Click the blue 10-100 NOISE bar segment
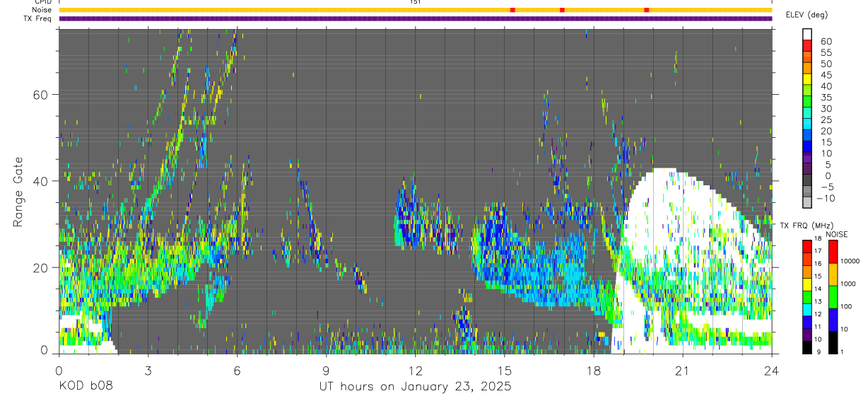 [833, 319]
